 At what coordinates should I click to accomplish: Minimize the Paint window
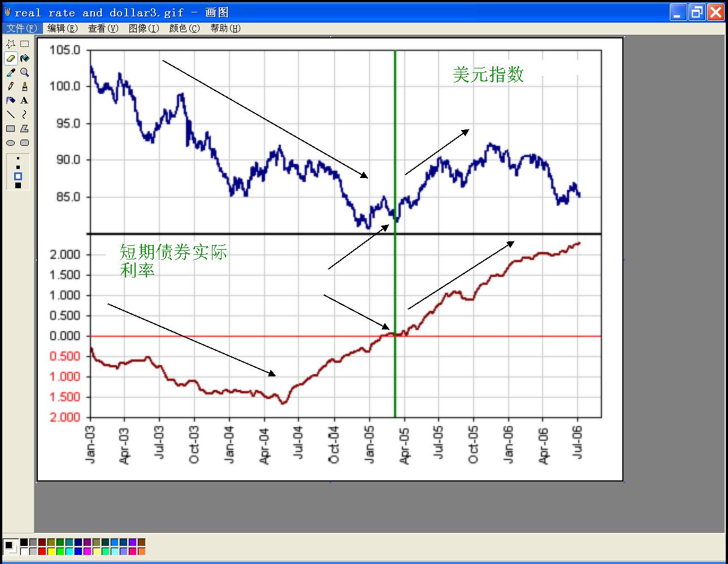[679, 12]
